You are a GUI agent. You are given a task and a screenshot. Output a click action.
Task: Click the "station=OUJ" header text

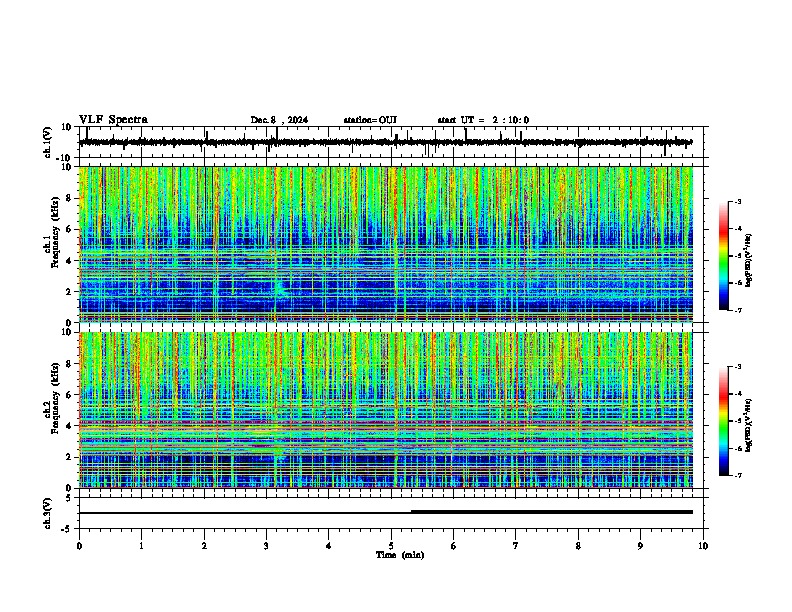[x=370, y=120]
